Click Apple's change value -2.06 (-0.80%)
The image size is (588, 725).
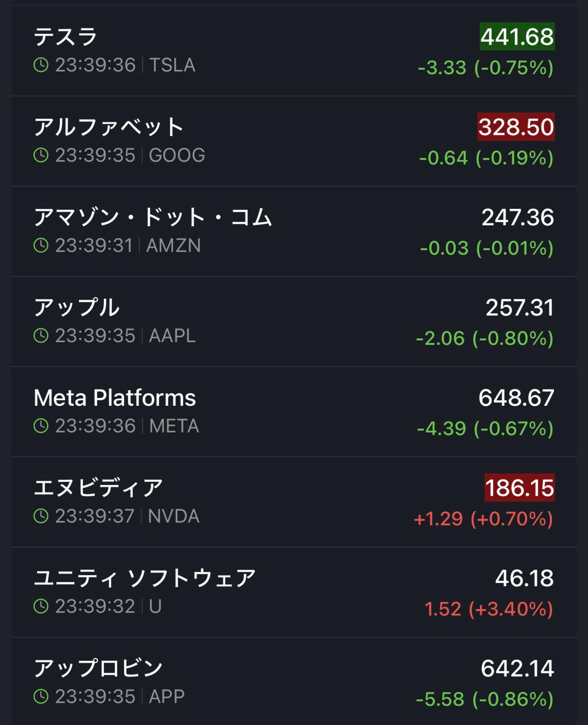[x=484, y=338]
